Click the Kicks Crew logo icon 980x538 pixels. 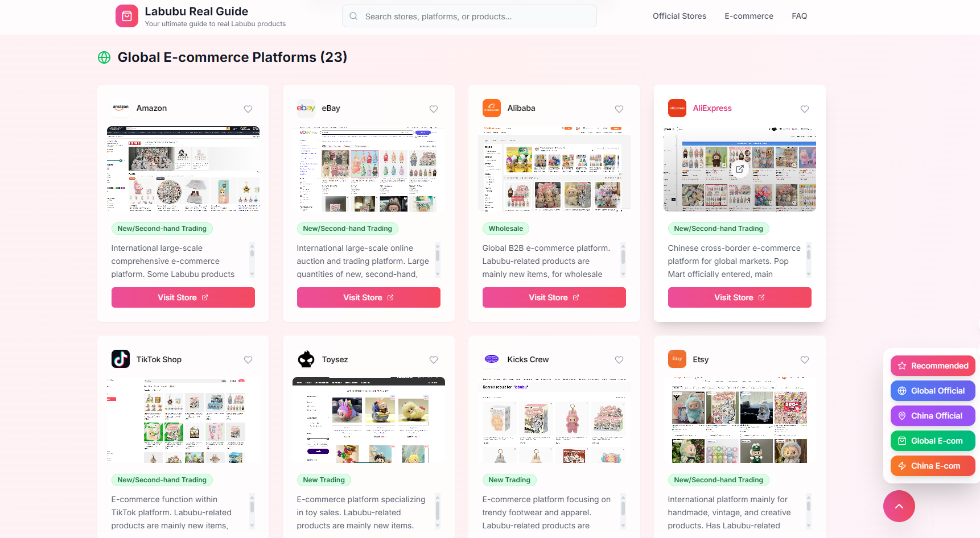point(492,359)
